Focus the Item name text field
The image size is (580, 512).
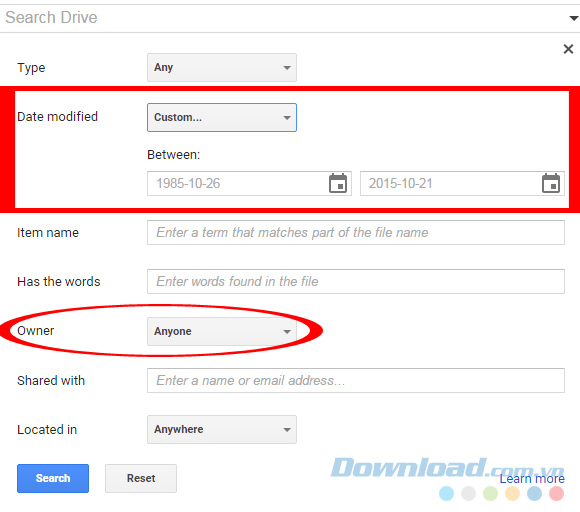tap(356, 232)
